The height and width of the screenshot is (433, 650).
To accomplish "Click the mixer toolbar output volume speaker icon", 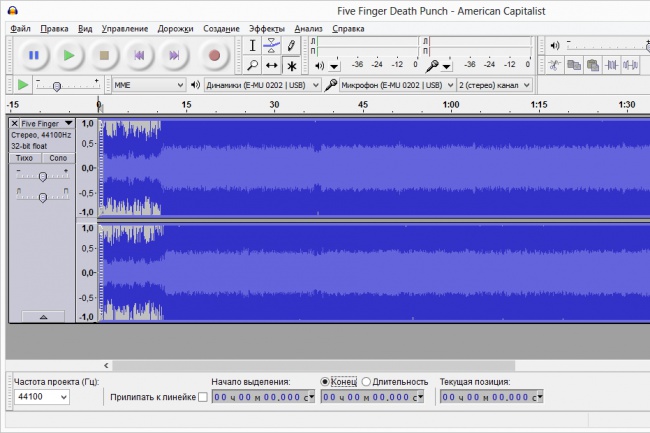I will [555, 45].
